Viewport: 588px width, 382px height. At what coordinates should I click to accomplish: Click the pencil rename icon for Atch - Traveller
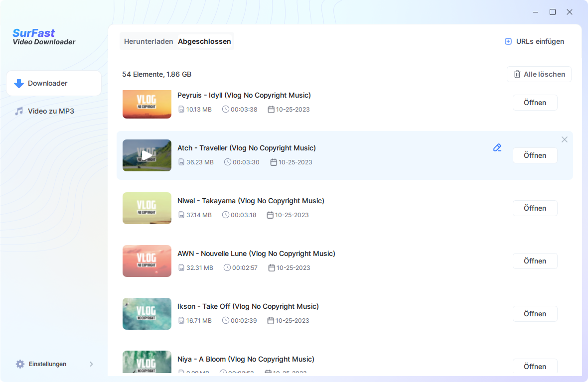tap(497, 147)
